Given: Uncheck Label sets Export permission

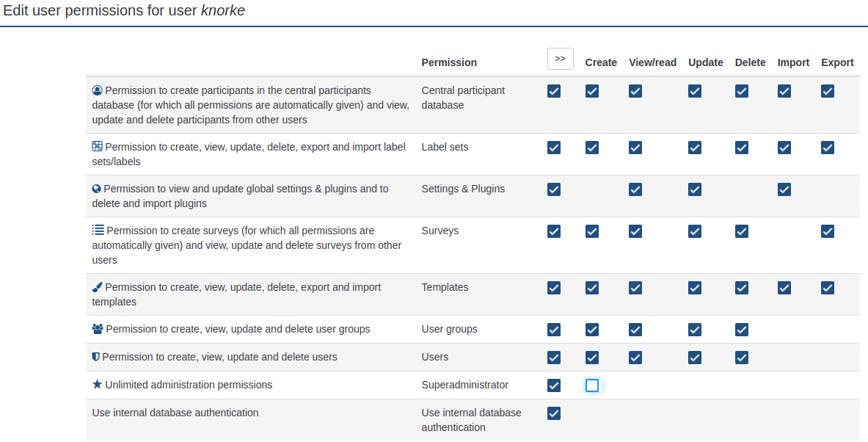Looking at the screenshot, I should (828, 148).
